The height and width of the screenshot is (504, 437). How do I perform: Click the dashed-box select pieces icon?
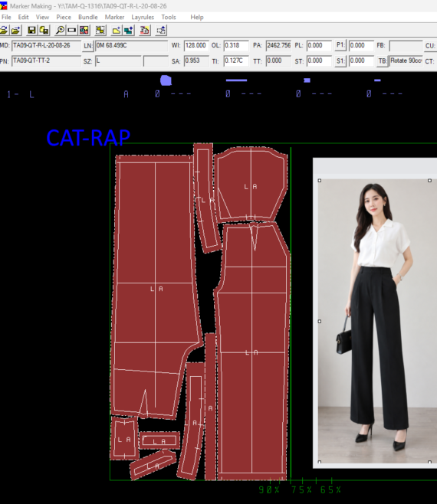click(100, 30)
